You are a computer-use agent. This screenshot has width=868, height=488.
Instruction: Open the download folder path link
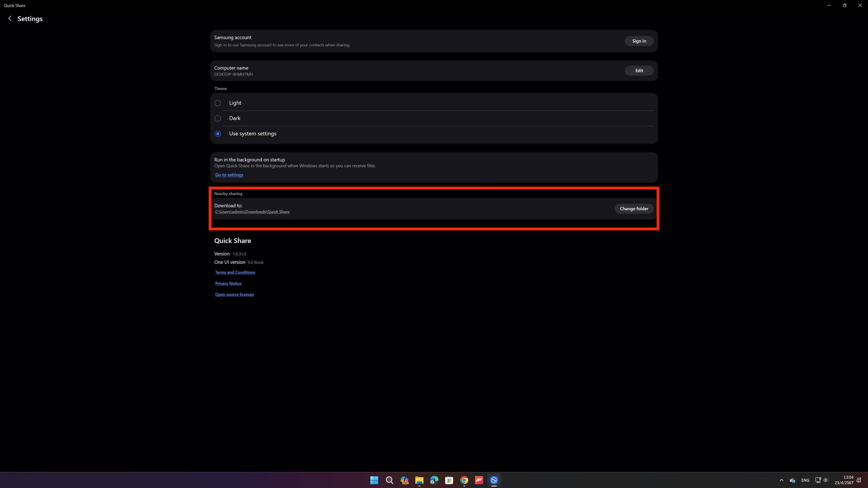[252, 212]
